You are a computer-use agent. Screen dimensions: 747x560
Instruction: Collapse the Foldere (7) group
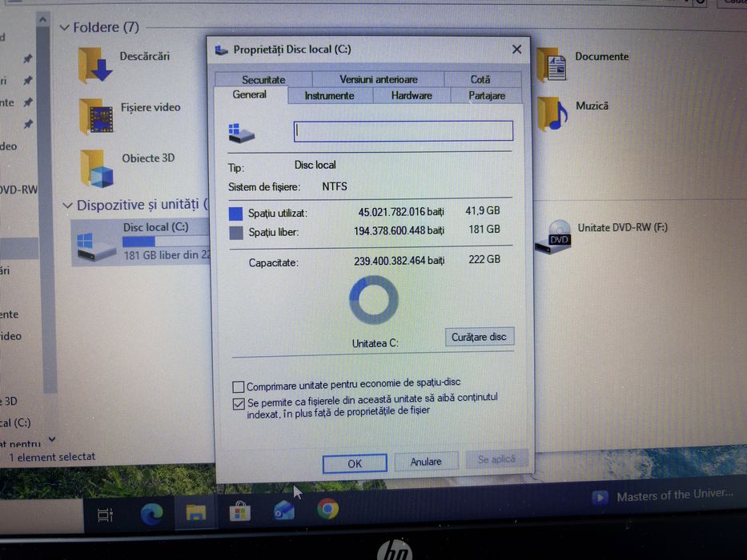[x=64, y=28]
